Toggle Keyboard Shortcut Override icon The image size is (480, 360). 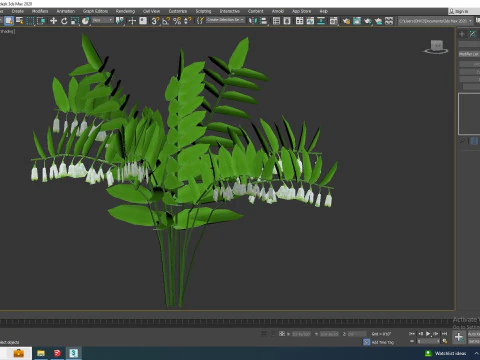(143, 21)
